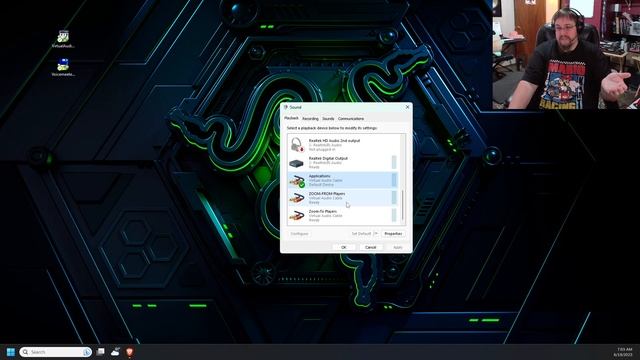Open the Set Default dropdown arrow
This screenshot has height=360, width=640.
point(376,233)
